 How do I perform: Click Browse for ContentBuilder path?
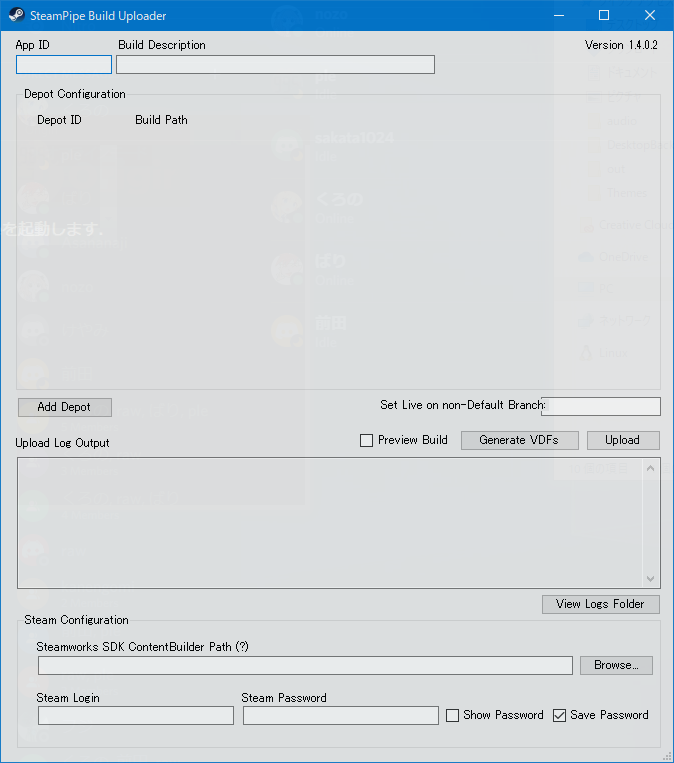616,665
